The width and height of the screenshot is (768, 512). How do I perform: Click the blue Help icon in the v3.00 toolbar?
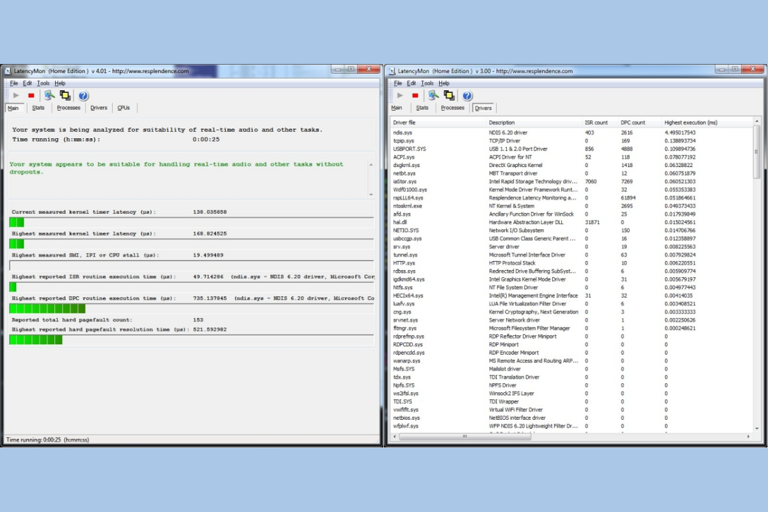(468, 96)
